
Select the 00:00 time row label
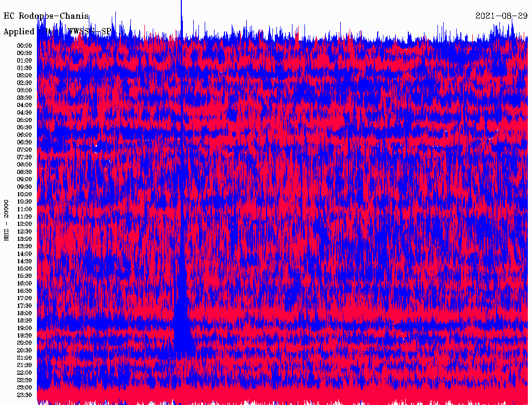tap(24, 45)
